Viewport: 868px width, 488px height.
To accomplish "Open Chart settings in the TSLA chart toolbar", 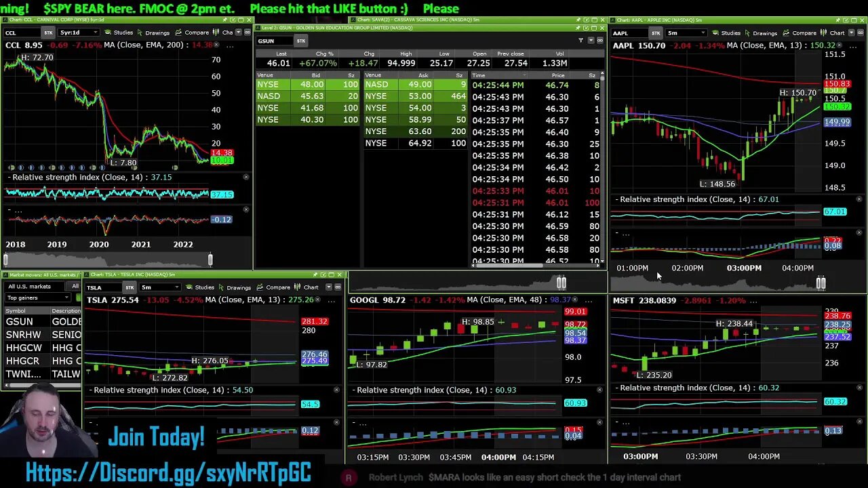I will 307,287.
